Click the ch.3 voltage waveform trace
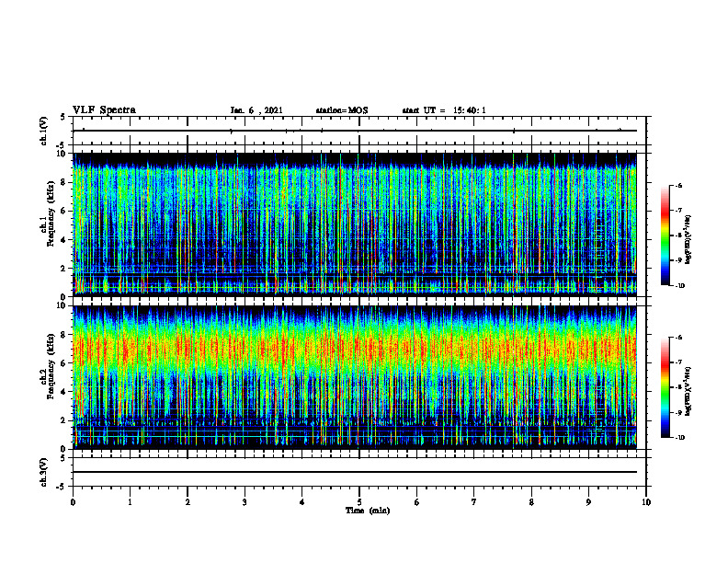This screenshot has height=563, width=728. click(355, 472)
